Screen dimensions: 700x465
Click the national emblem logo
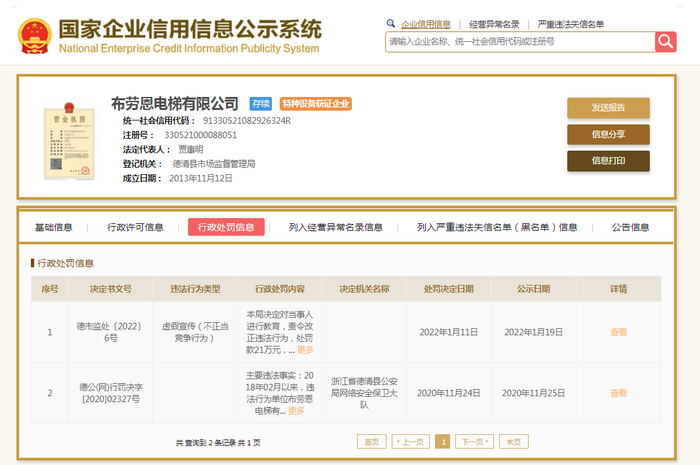(36, 31)
